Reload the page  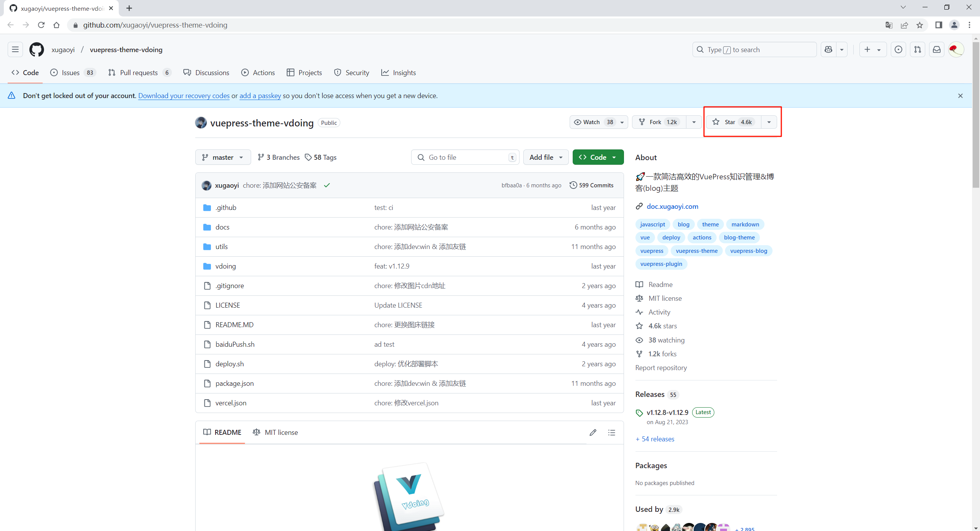tap(41, 25)
